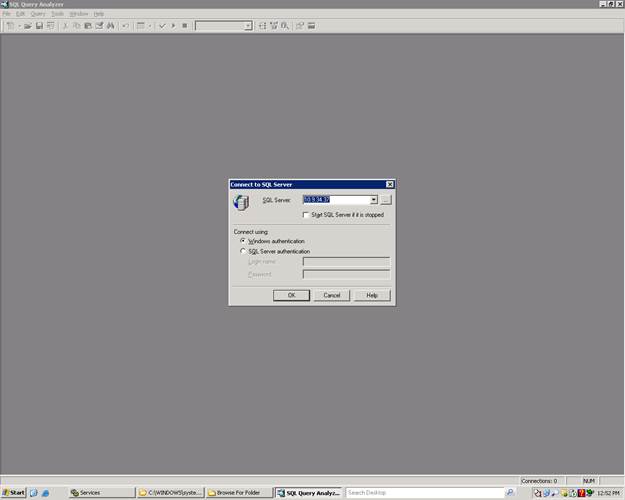
Task: Expand the Execute Mode dropdown arrow
Action: [x=149, y=26]
